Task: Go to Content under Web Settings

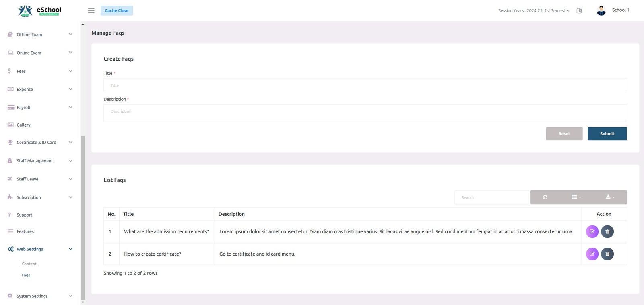Action: click(x=29, y=264)
